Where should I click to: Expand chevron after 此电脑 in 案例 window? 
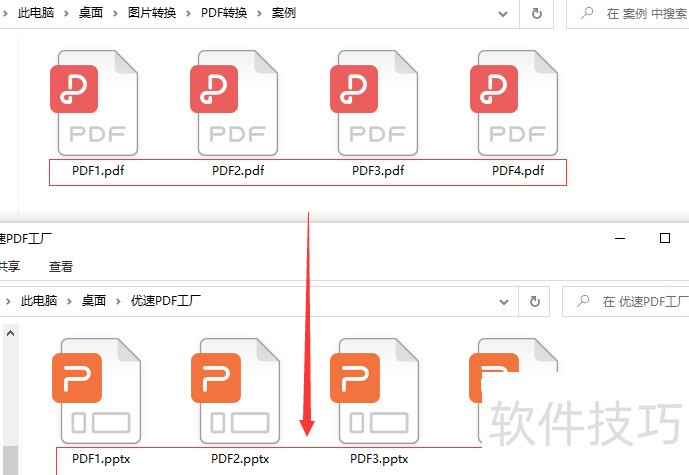click(66, 14)
